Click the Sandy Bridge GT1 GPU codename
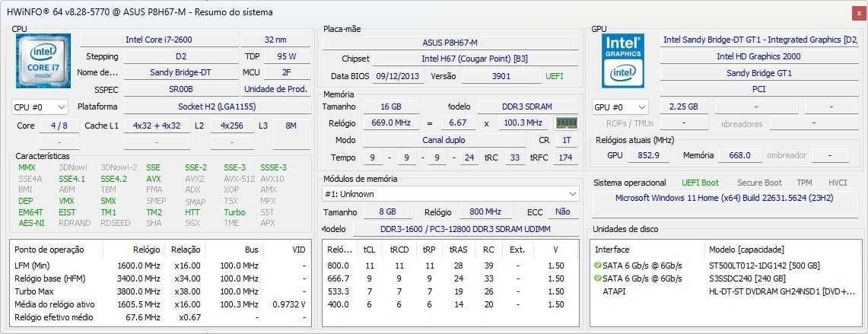The width and height of the screenshot is (868, 334). click(758, 72)
